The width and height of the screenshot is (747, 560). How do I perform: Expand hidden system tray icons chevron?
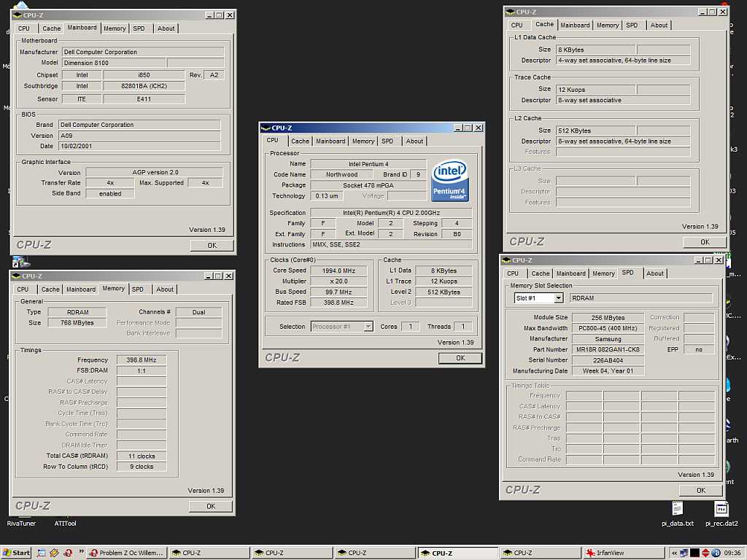tap(675, 553)
